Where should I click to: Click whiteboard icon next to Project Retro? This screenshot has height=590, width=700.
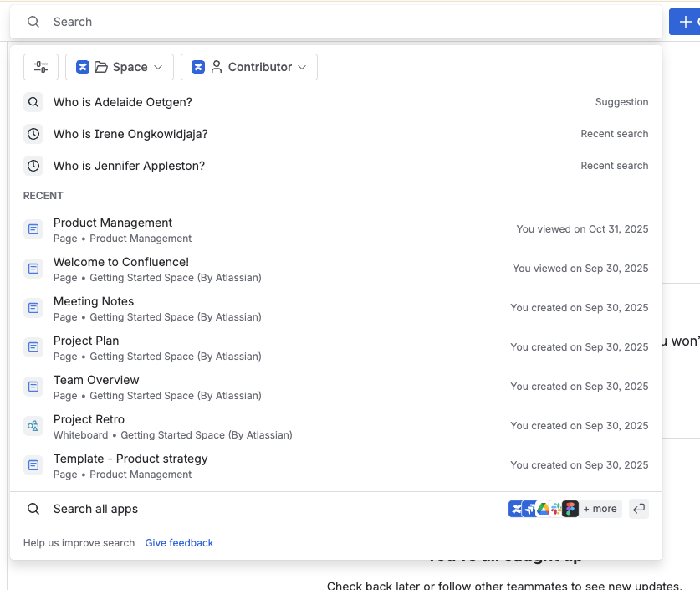click(x=33, y=426)
